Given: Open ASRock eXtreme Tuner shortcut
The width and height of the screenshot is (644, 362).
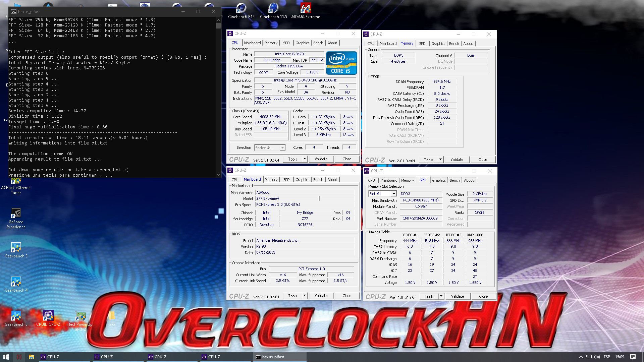Looking at the screenshot, I should [16, 186].
